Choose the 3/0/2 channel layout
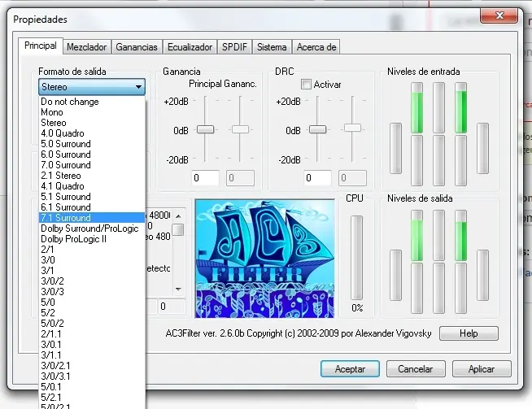The width and height of the screenshot is (532, 409). [92, 281]
